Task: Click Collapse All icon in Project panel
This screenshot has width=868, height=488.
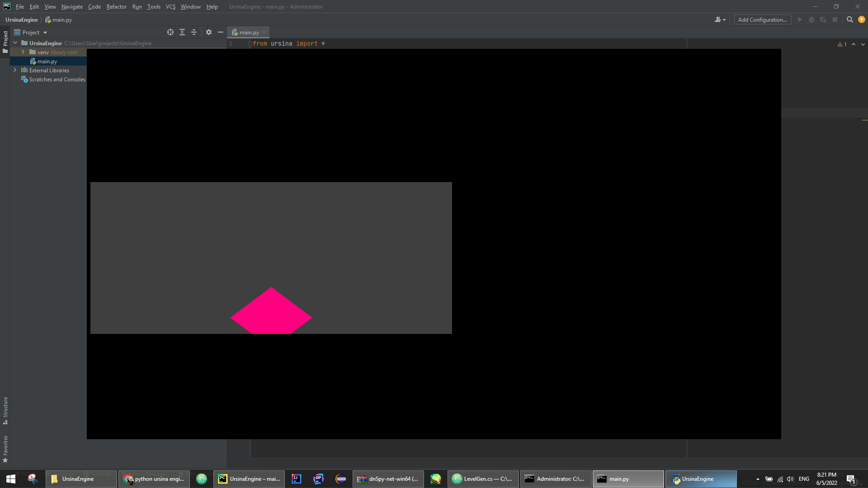Action: pos(194,32)
